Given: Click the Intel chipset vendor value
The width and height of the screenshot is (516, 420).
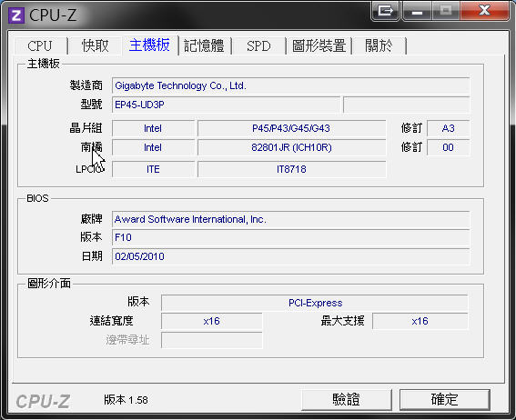Looking at the screenshot, I should [153, 128].
